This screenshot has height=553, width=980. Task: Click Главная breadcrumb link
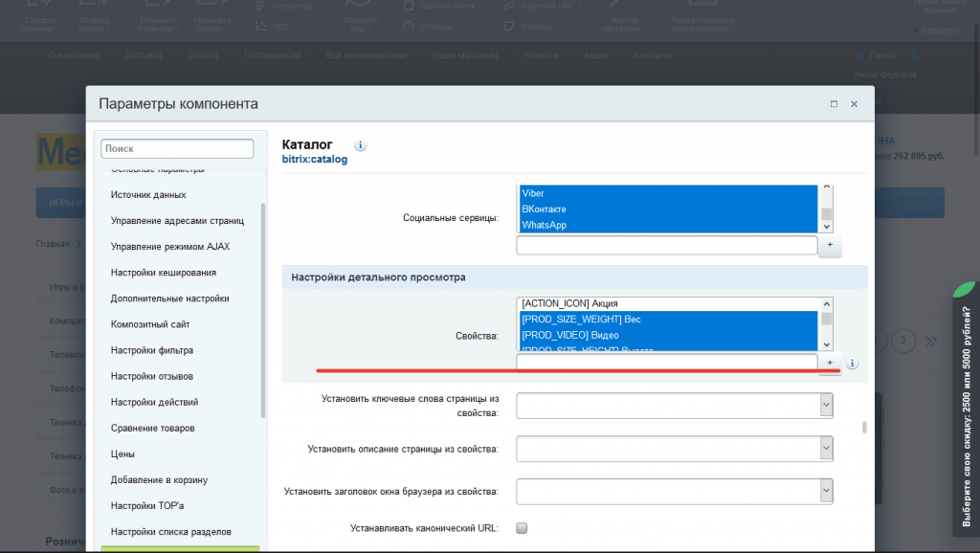coord(53,244)
